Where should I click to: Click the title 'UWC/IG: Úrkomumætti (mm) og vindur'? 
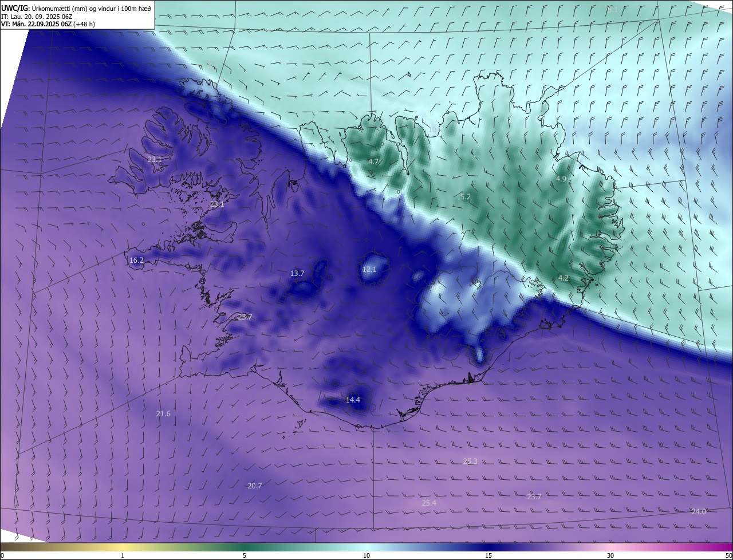[x=76, y=7]
